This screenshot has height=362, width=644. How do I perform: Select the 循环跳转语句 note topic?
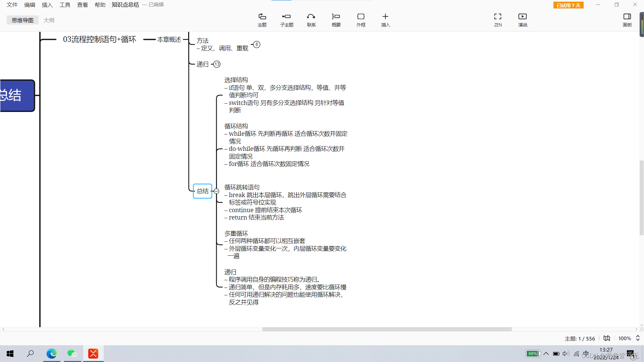click(x=285, y=202)
